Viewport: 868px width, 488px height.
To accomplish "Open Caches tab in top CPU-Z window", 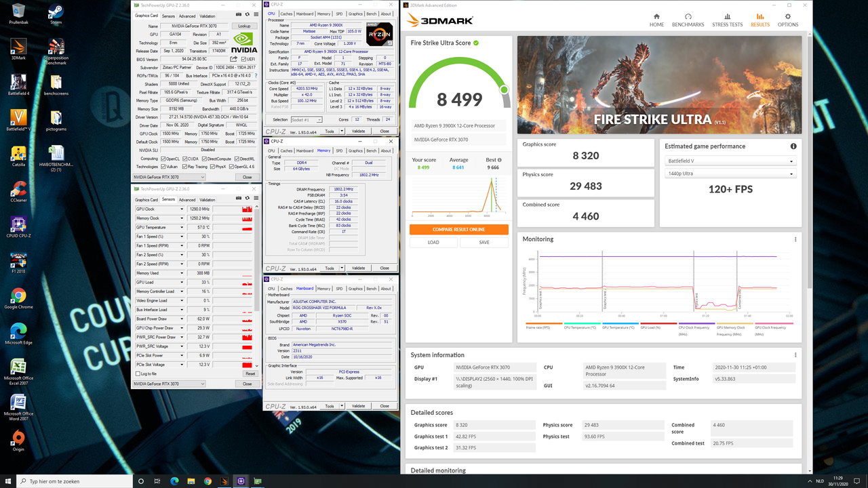I will pyautogui.click(x=286, y=14).
